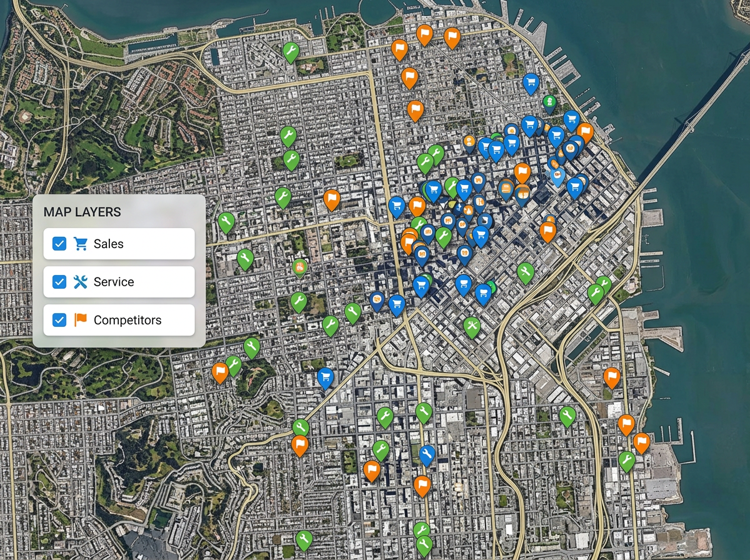Toggle off the Competitors layer
This screenshot has height=560, width=750.
point(59,320)
